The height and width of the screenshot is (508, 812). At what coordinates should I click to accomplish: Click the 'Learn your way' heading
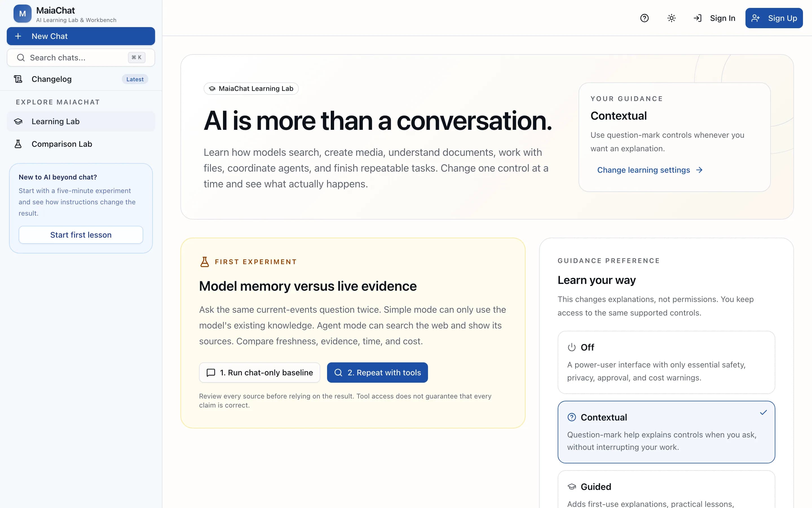pyautogui.click(x=597, y=280)
